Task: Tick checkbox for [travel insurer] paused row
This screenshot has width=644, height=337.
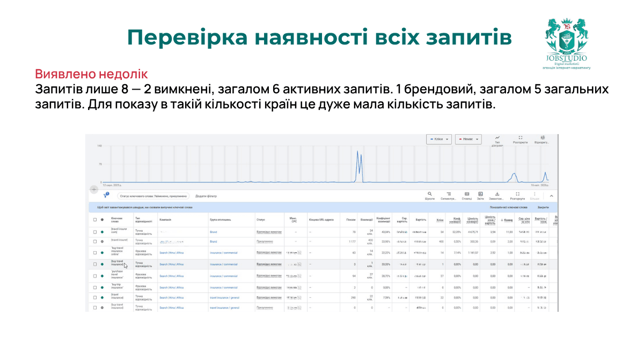Action: click(x=95, y=241)
